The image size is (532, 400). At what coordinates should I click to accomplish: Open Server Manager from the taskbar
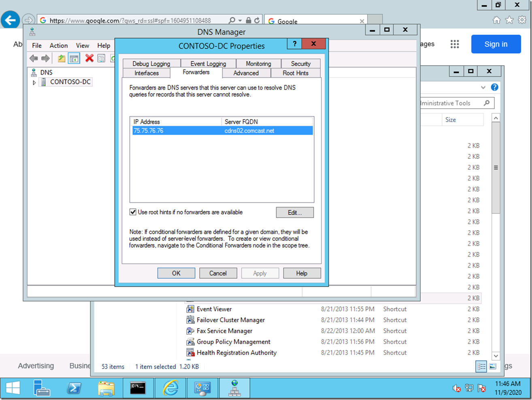42,388
